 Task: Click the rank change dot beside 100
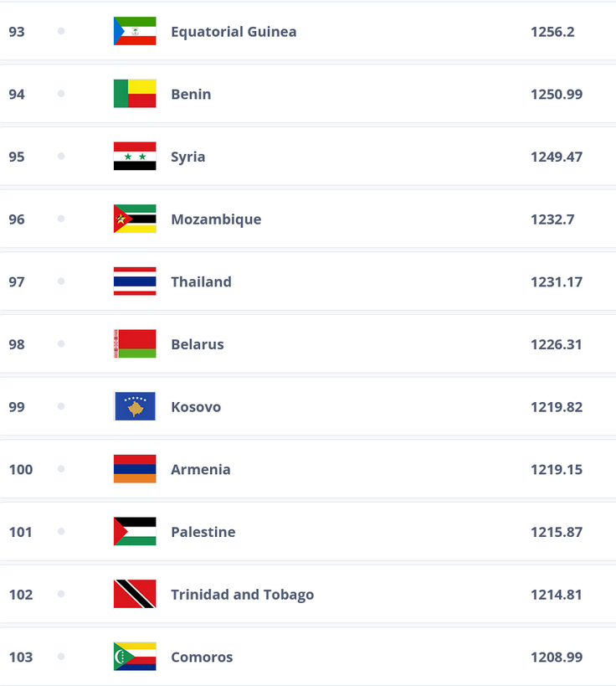click(x=61, y=469)
